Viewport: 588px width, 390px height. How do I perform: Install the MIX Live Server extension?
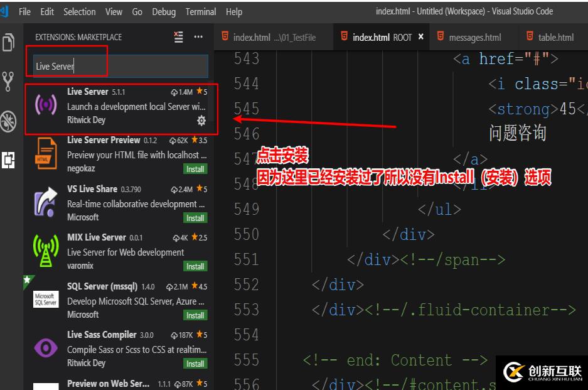click(195, 266)
